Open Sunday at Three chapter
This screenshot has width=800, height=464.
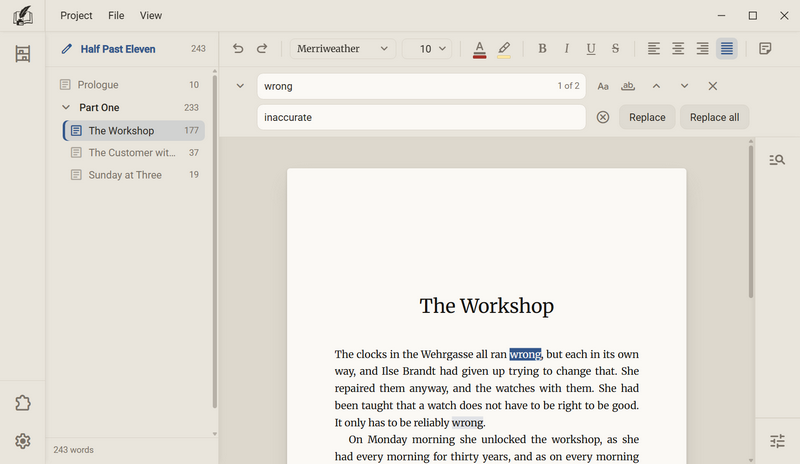click(x=134, y=175)
